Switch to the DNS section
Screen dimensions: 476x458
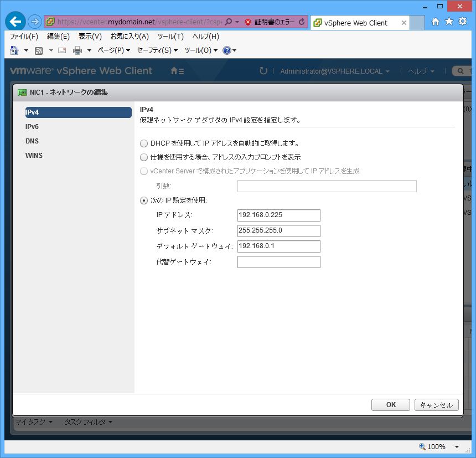click(x=32, y=141)
